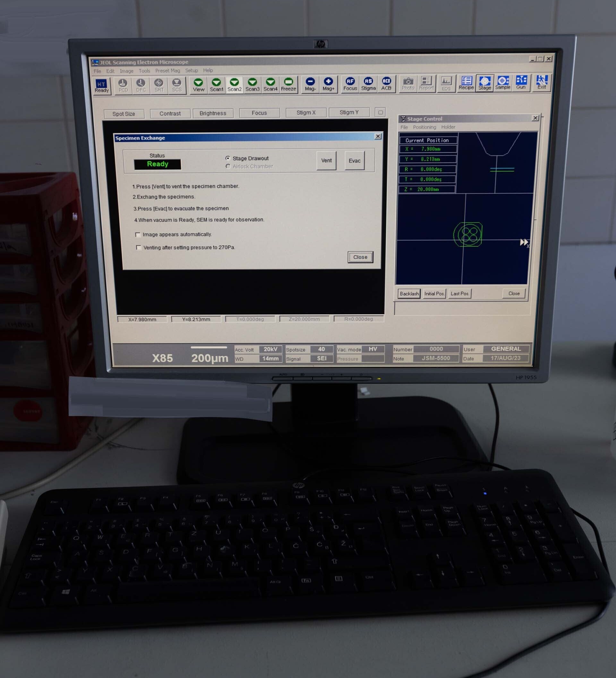The height and width of the screenshot is (678, 616).
Task: Increase magnification with Mag+
Action: (x=328, y=84)
